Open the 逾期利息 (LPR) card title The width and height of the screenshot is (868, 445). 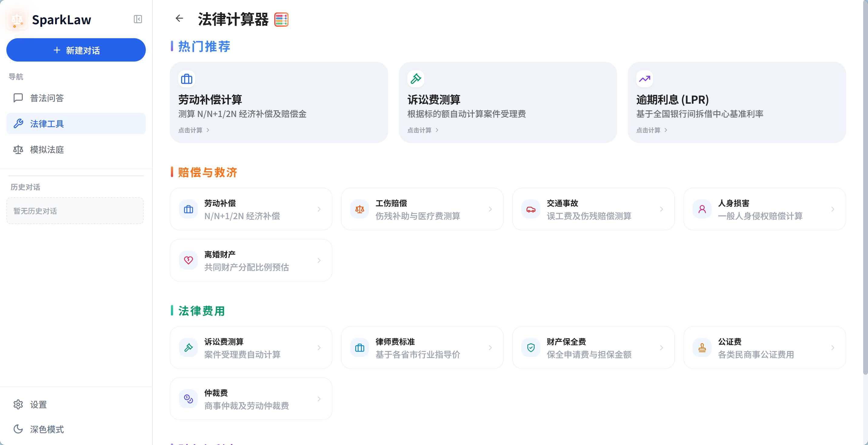(673, 99)
